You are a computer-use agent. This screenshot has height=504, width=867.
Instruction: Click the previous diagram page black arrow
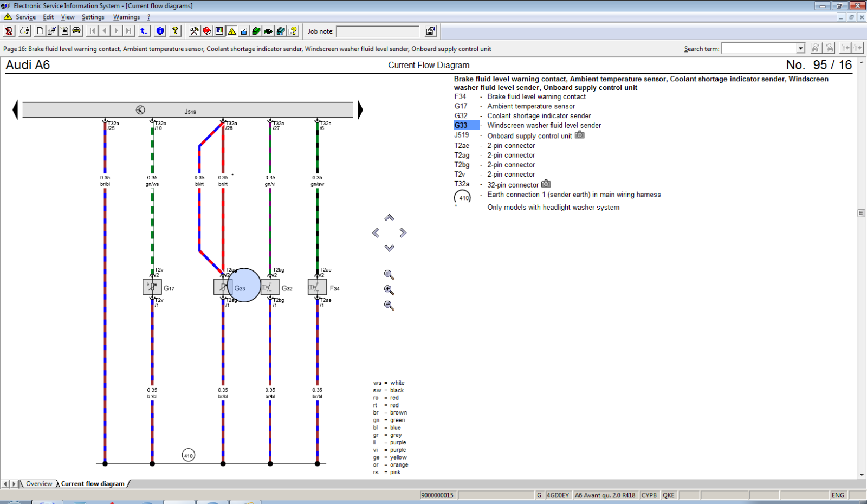point(15,109)
